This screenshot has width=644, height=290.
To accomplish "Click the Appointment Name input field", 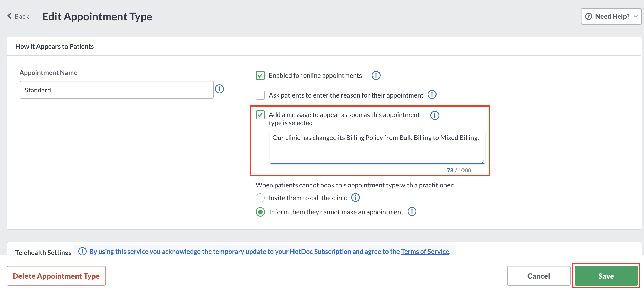I will [x=117, y=90].
